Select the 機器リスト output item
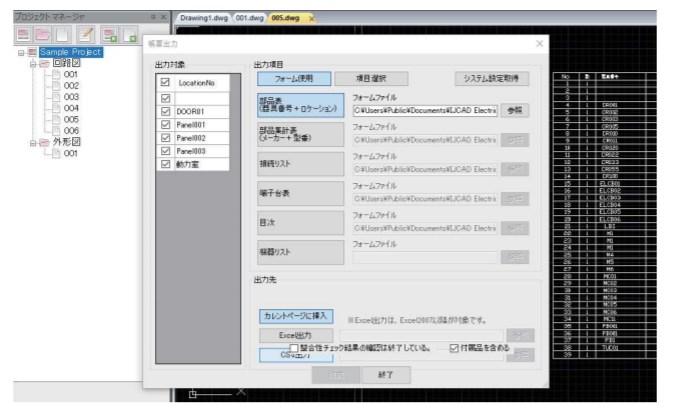This screenshot has width=673, height=415. point(300,252)
